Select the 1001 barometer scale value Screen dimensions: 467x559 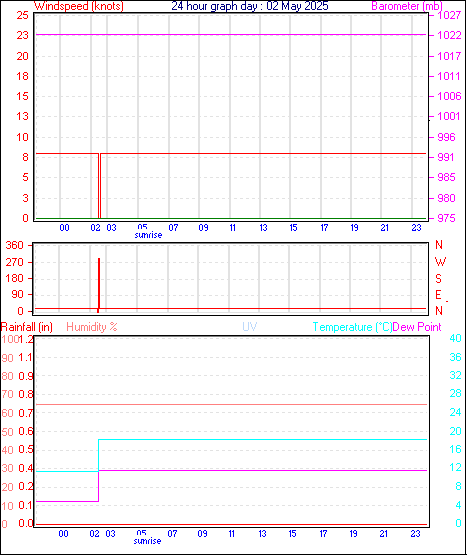[449, 116]
